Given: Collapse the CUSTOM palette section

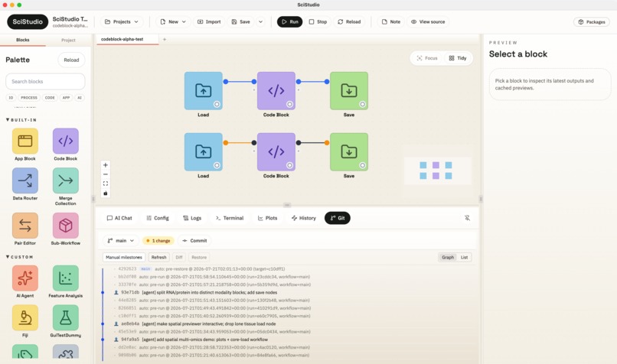Looking at the screenshot, I should pyautogui.click(x=20, y=257).
